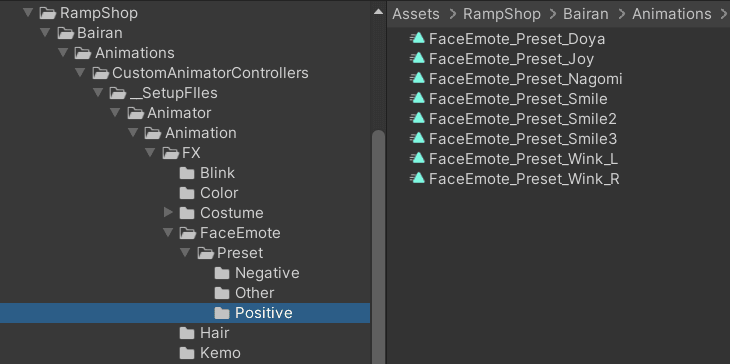Image resolution: width=730 pixels, height=364 pixels.
Task: Click the FaceEmote_Preset_Nagomi clip icon
Action: coord(417,79)
